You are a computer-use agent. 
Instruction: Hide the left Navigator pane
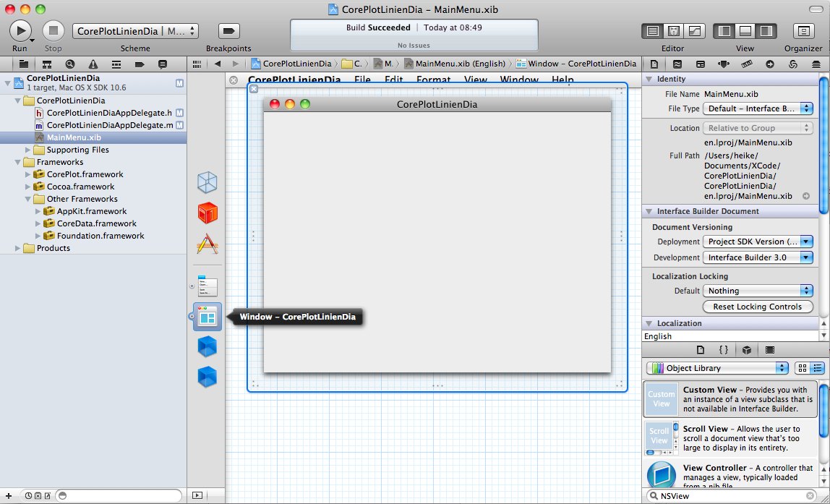click(x=723, y=31)
